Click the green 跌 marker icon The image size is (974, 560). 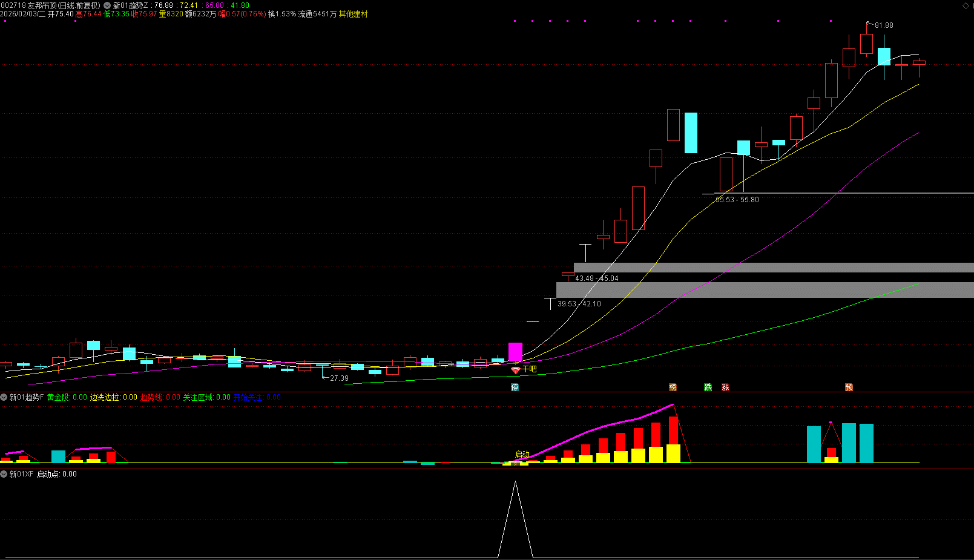click(x=708, y=387)
